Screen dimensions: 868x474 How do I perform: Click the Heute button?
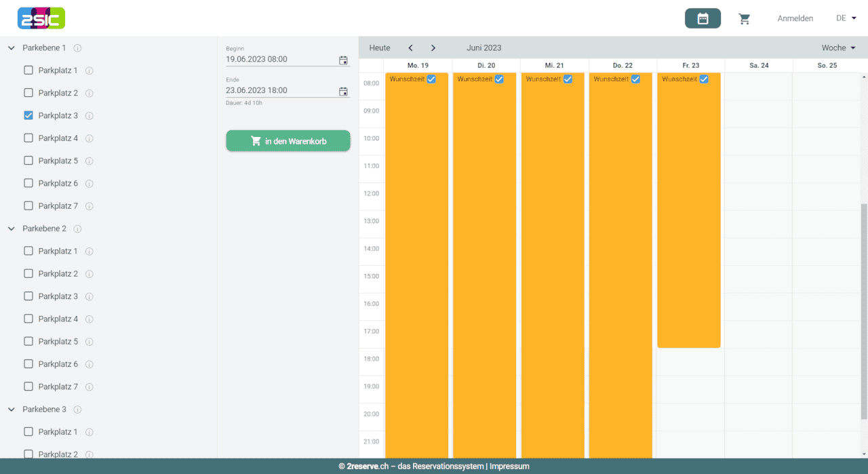tap(380, 48)
